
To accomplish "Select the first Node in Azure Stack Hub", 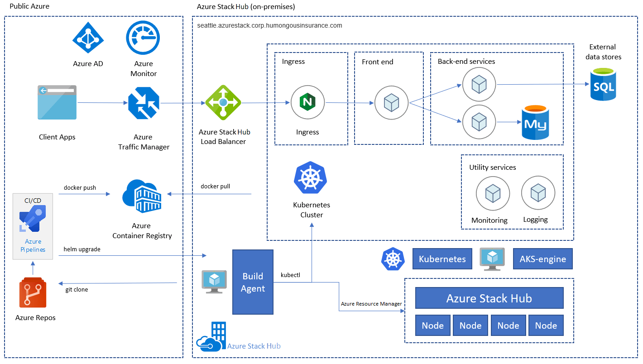I will (432, 325).
